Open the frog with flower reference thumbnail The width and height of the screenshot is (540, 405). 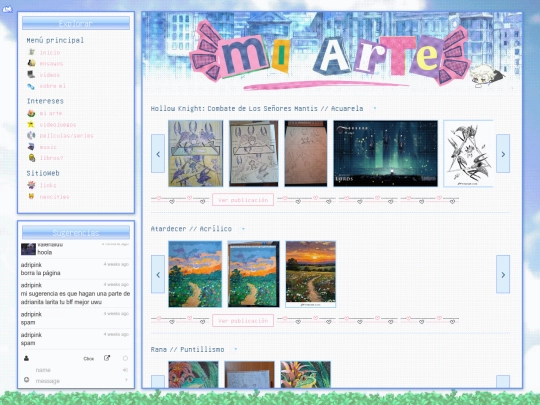point(305,374)
